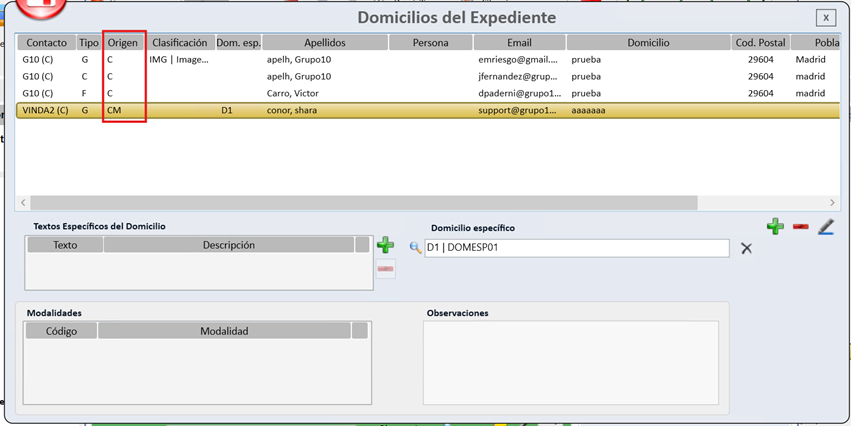Click the Clasificación column header
Screen dimensions: 851x426
click(x=180, y=42)
